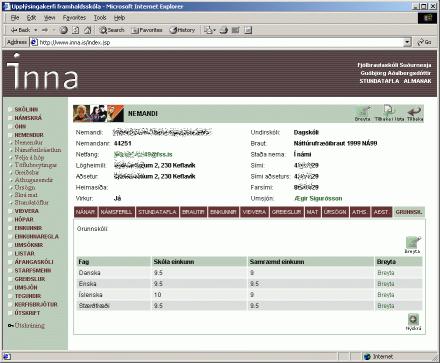
Task: Open the Tools menu
Action: (100, 18)
